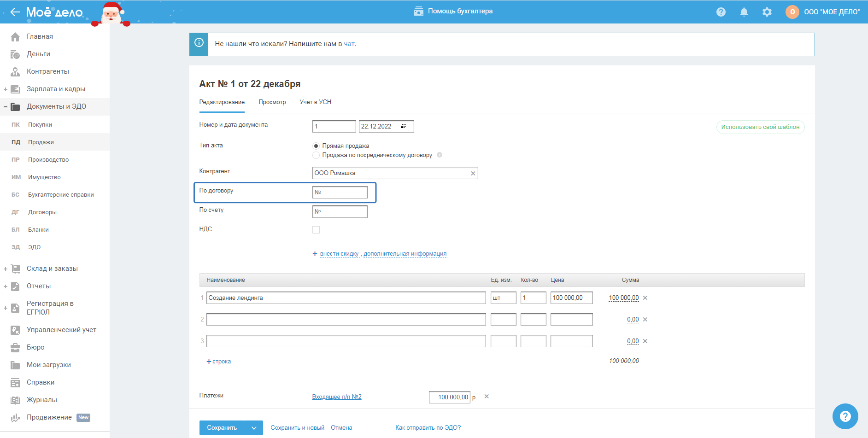Click the help question mark in header
Image resolution: width=868 pixels, height=438 pixels.
tap(721, 12)
